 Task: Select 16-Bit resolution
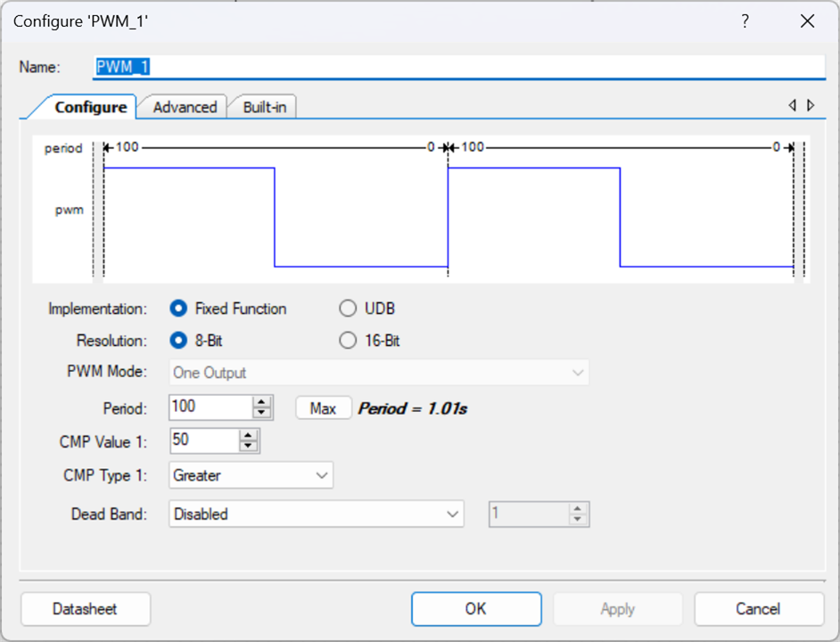tap(348, 341)
